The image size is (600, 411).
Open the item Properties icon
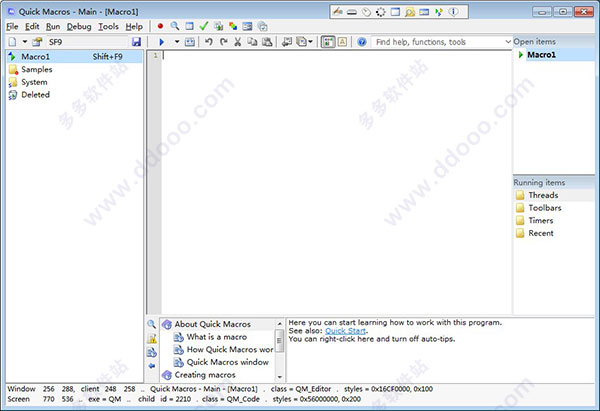(37, 42)
